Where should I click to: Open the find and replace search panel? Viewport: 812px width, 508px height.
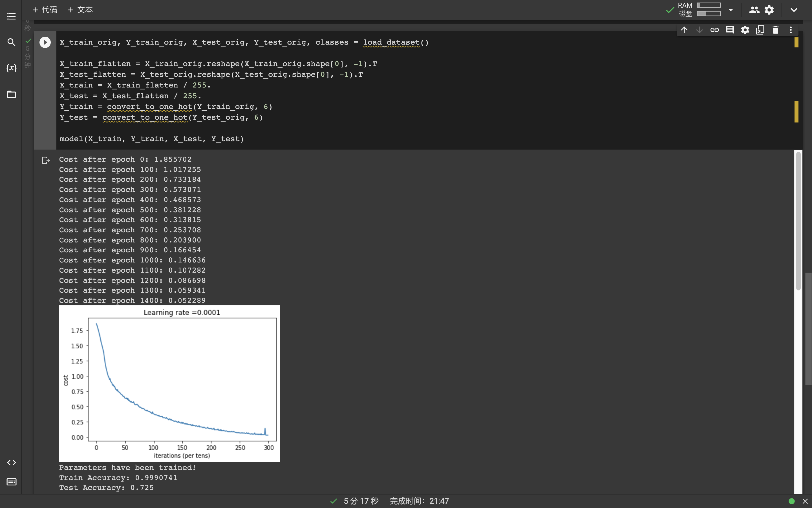click(11, 42)
